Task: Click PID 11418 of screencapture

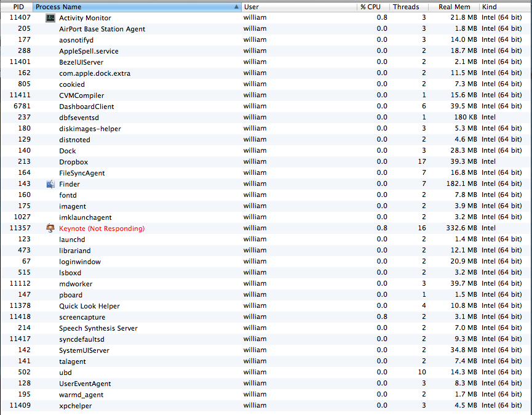Action: point(20,316)
